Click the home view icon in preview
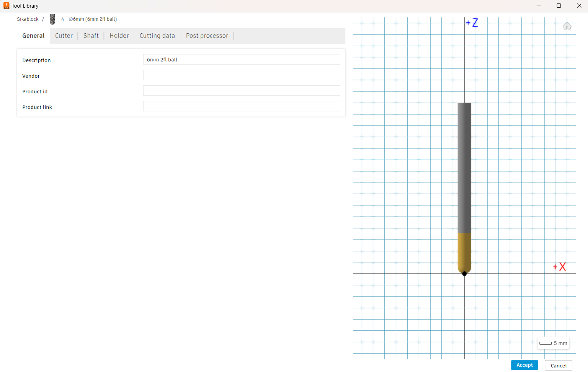Viewport: 588px width, 372px height. 567,26
